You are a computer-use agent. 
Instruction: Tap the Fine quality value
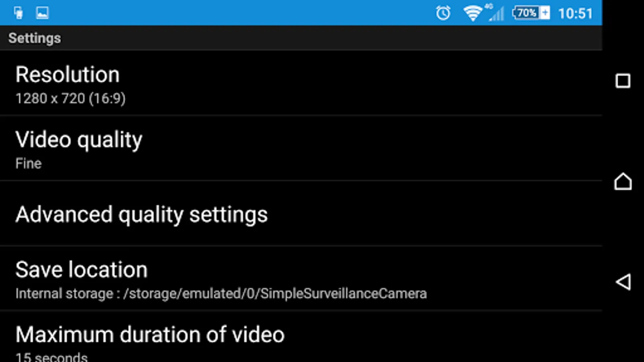(28, 164)
